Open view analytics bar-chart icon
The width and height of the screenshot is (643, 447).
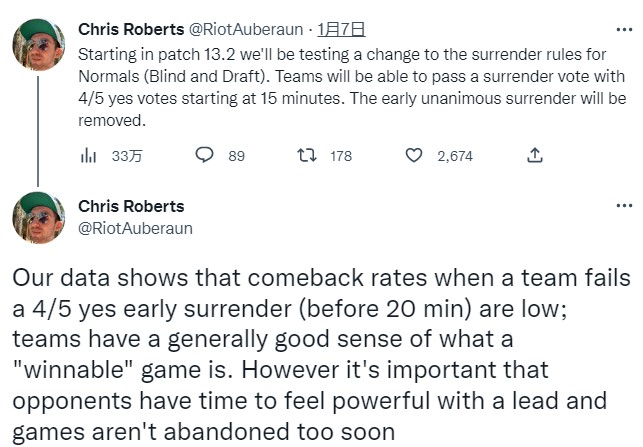(88, 156)
